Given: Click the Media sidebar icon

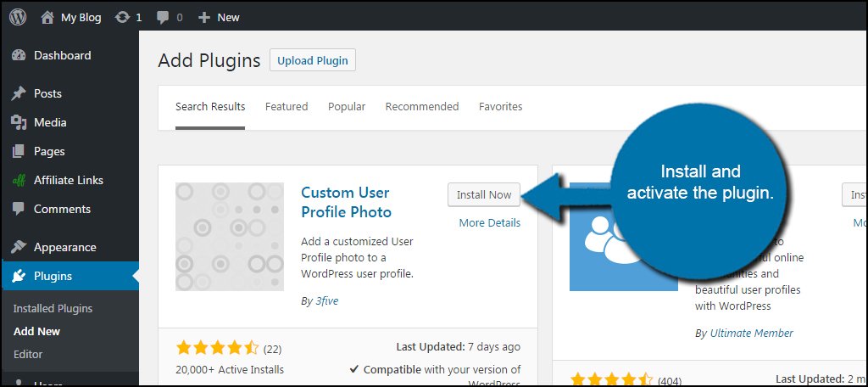Looking at the screenshot, I should coord(19,122).
